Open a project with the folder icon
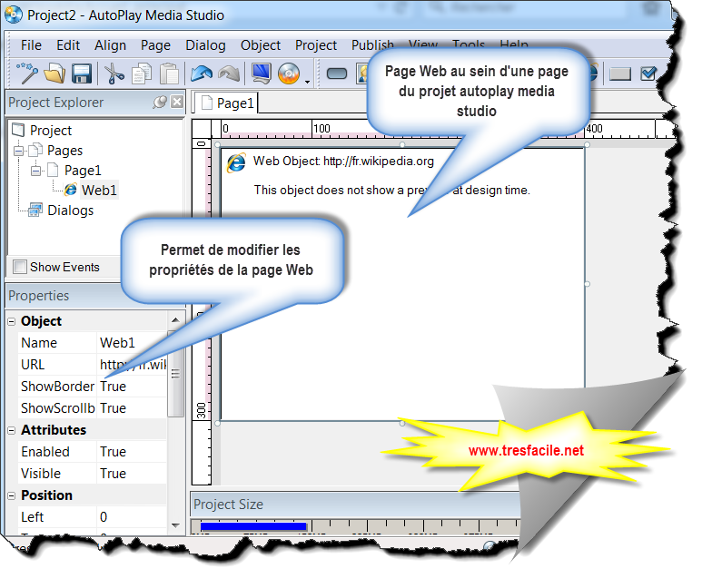Viewport: 712px width, 588px height. (54, 73)
